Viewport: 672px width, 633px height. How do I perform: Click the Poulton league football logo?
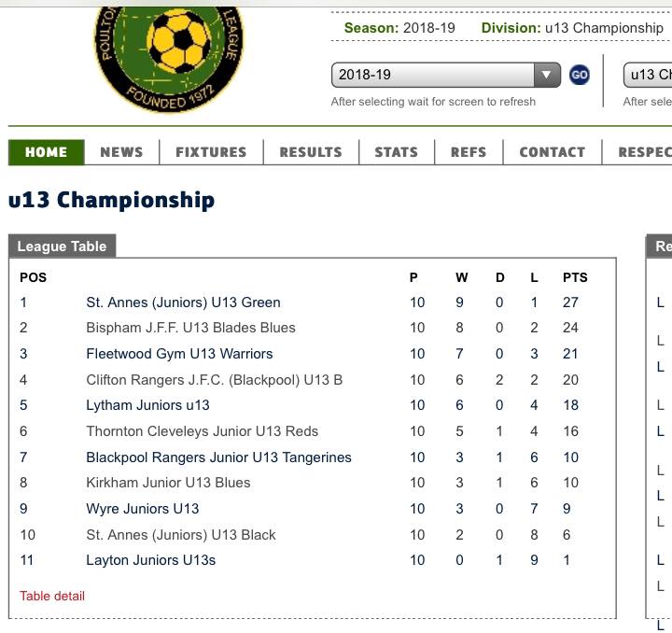click(168, 59)
